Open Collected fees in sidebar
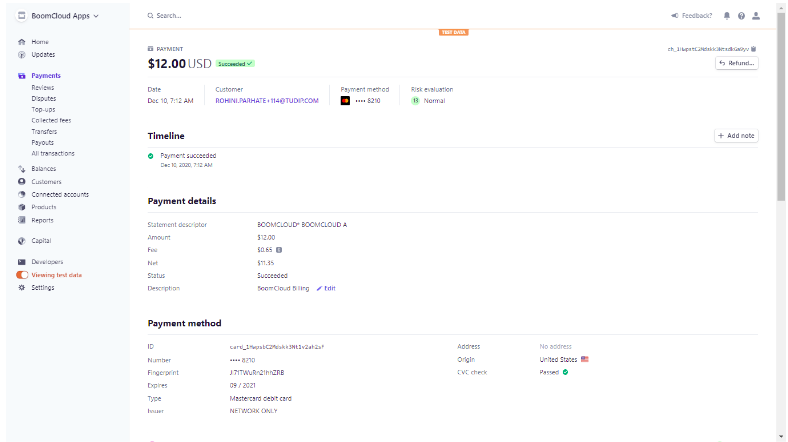Viewport: 788px width, 442px height. (x=51, y=121)
